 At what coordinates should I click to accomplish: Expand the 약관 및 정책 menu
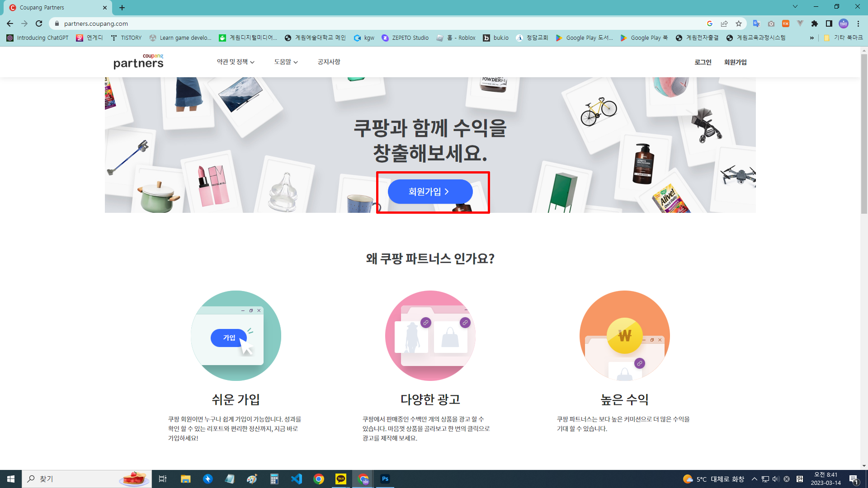(236, 62)
